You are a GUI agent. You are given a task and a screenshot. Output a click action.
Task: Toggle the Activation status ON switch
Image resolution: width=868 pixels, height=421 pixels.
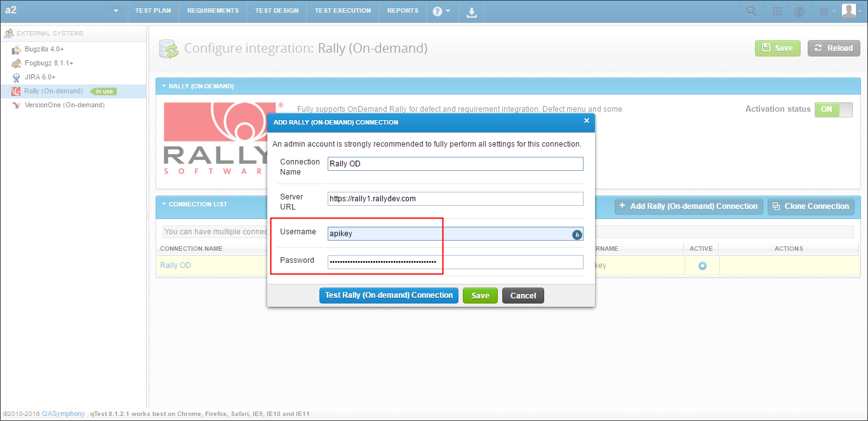point(834,109)
